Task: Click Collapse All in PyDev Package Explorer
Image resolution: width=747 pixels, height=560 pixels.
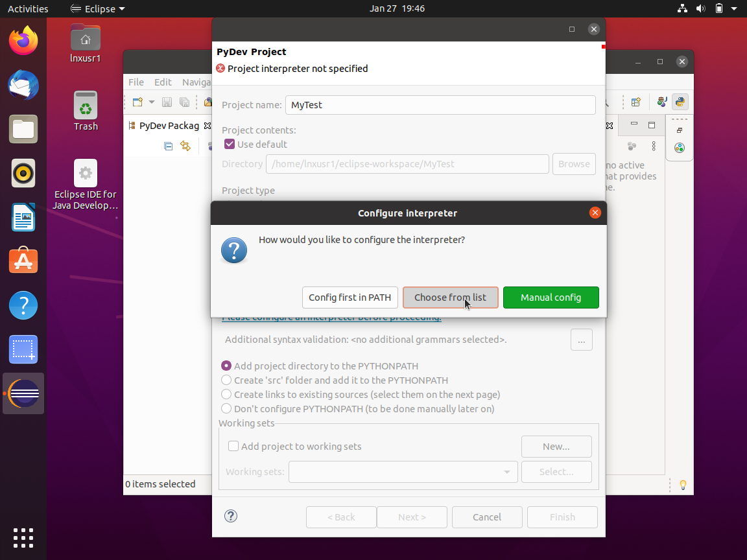Action: tap(169, 146)
